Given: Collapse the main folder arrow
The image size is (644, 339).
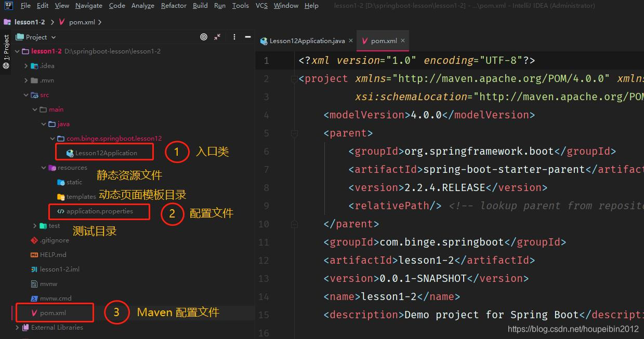Looking at the screenshot, I should (35, 110).
